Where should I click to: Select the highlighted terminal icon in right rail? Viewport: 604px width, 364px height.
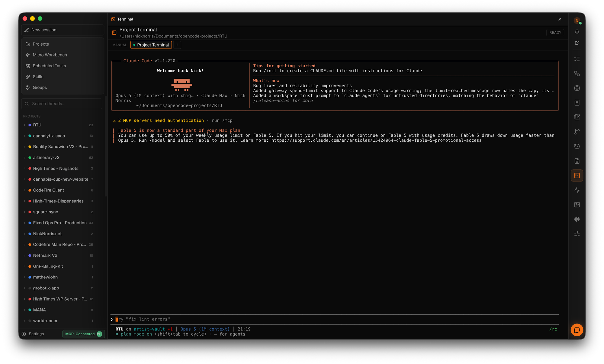click(577, 176)
